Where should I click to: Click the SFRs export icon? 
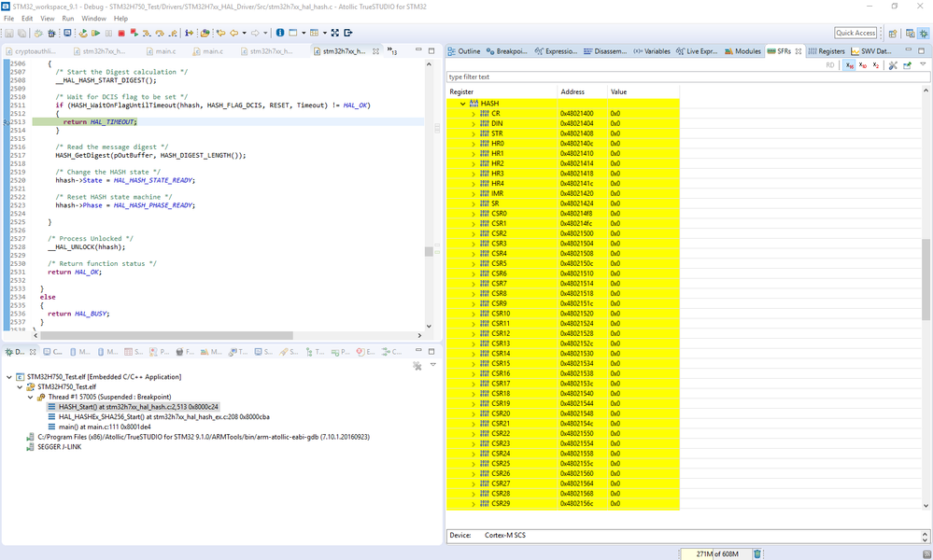point(907,65)
